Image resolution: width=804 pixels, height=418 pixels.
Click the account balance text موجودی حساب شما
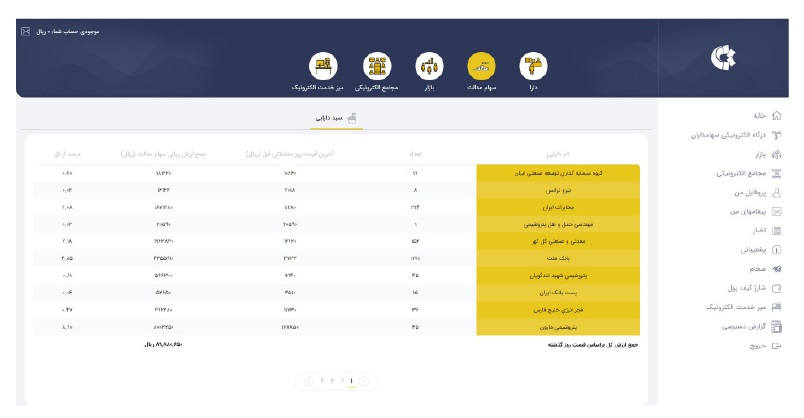pos(68,32)
